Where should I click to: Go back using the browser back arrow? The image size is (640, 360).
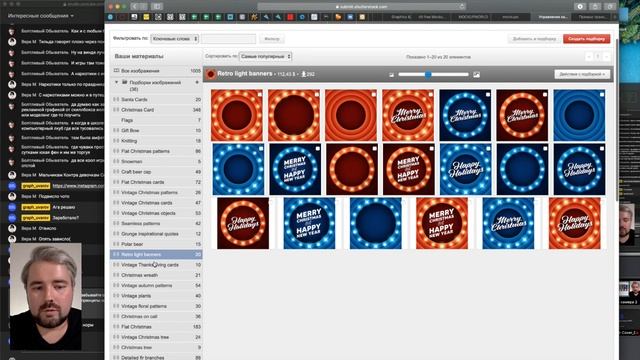135,7
